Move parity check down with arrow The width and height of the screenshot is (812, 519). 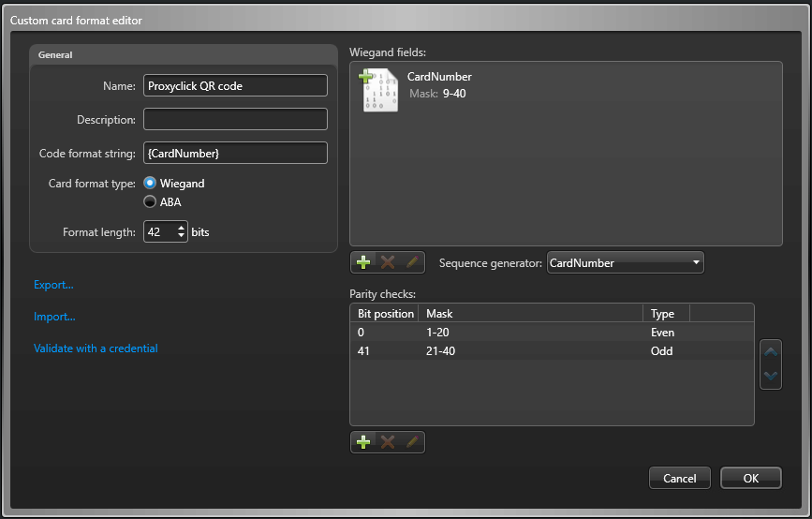(771, 376)
